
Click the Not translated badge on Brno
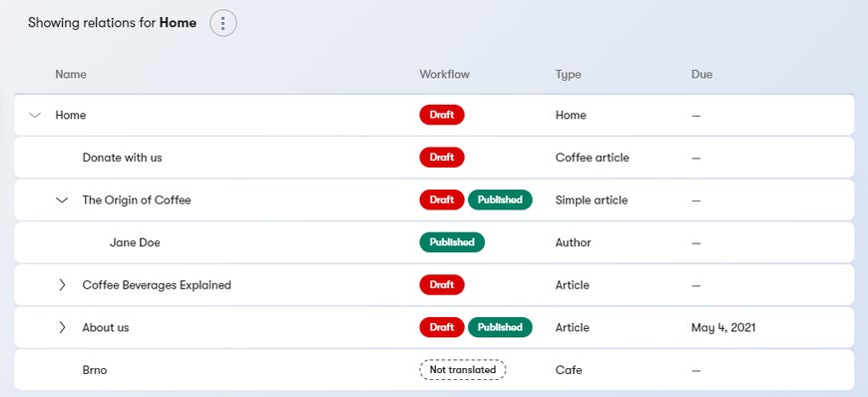click(x=463, y=370)
